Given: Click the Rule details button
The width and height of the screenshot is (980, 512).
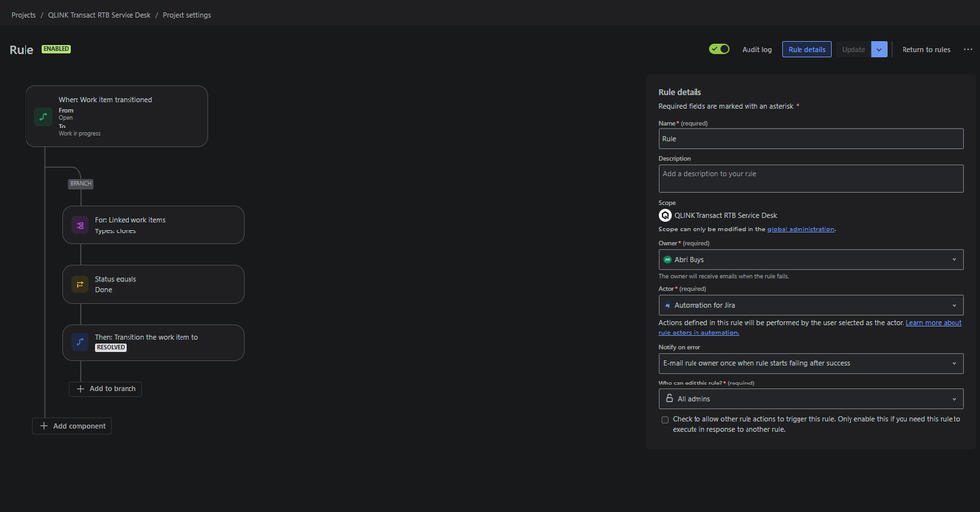Looking at the screenshot, I should coord(807,49).
